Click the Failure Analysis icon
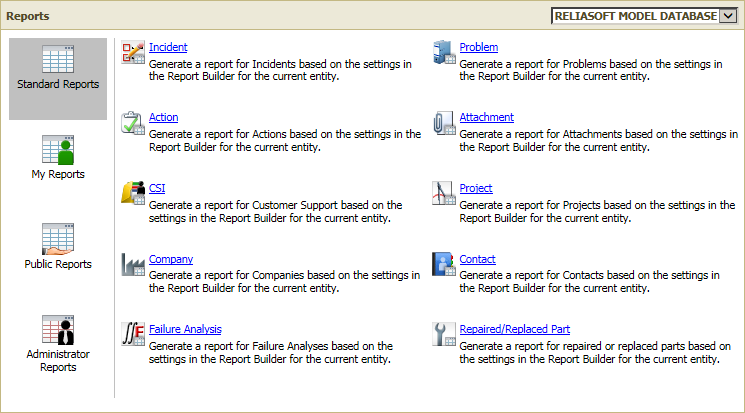Image resolution: width=745 pixels, height=413 pixels. click(133, 334)
